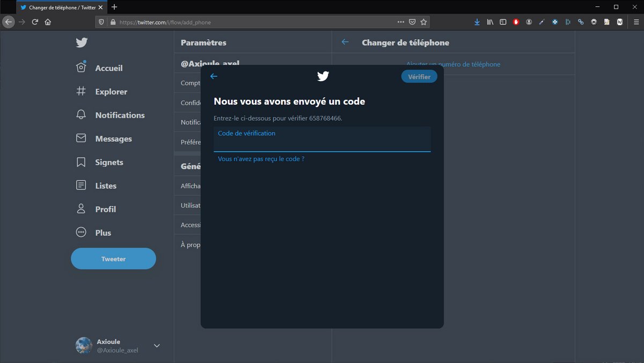This screenshot has height=363, width=644.
Task: Click 'Vous n'avez pas reçu le code ?' link
Action: 261,159
